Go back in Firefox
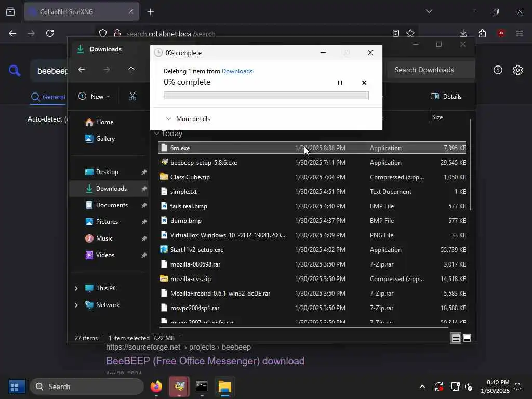This screenshot has width=532, height=399. click(12, 33)
